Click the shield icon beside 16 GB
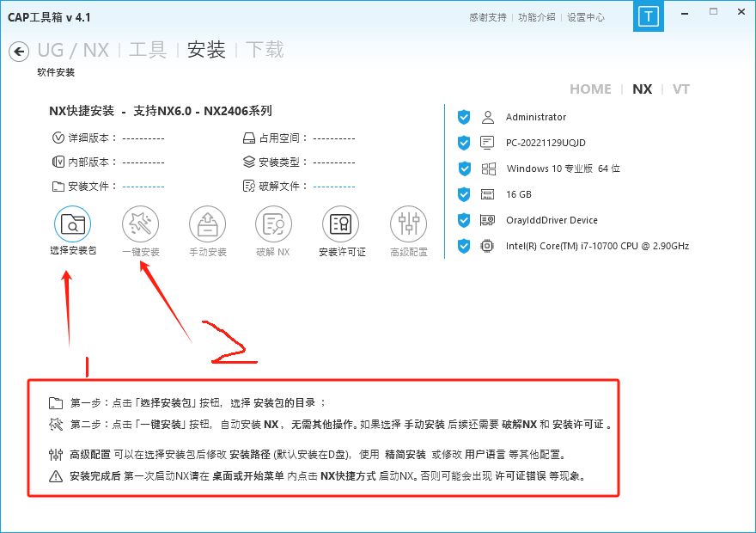This screenshot has height=533, width=756. (464, 194)
